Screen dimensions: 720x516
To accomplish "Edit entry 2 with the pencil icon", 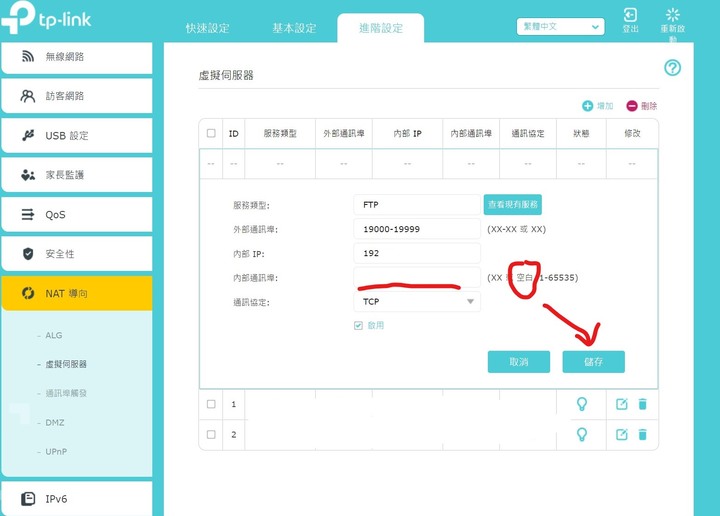I will (x=621, y=434).
